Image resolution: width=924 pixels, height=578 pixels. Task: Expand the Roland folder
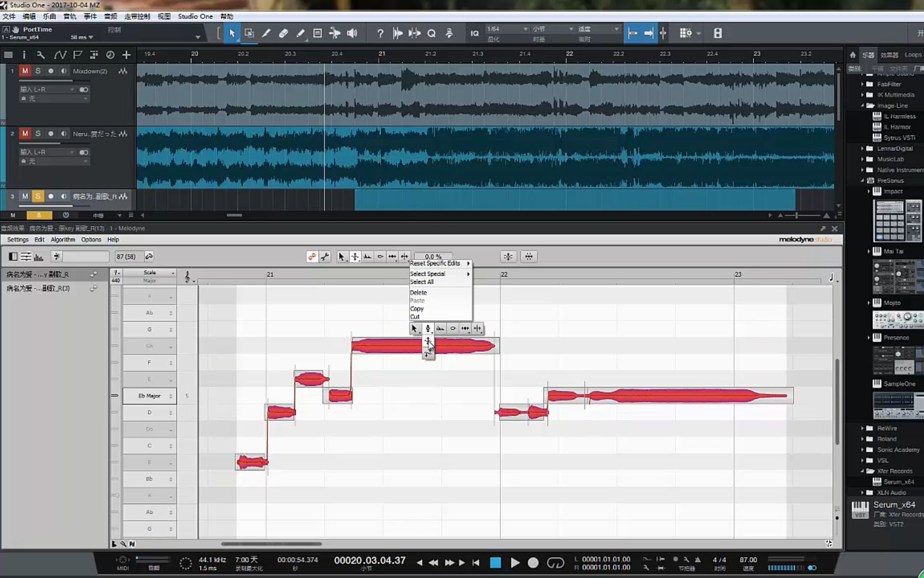tap(862, 439)
